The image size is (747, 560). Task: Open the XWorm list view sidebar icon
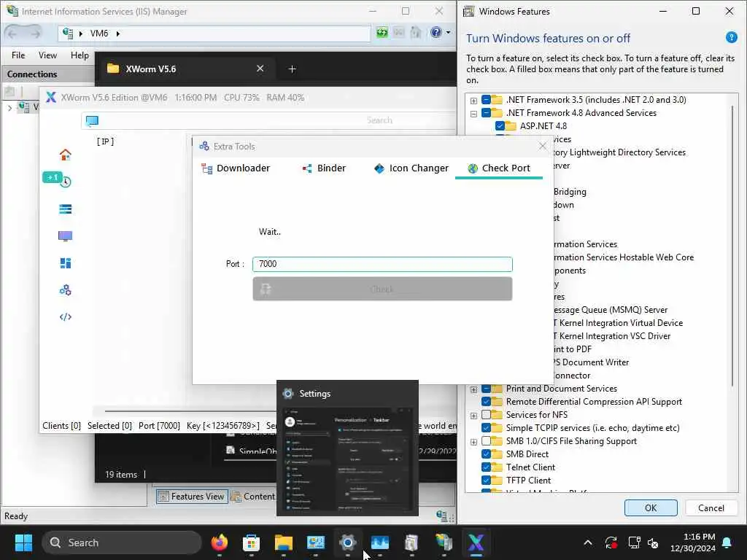pyautogui.click(x=65, y=209)
